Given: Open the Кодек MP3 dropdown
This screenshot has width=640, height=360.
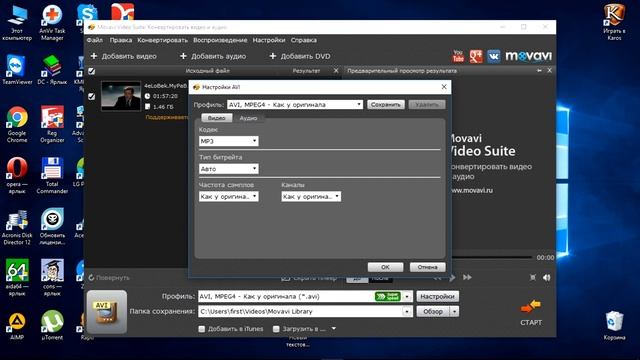Looking at the screenshot, I should [229, 141].
